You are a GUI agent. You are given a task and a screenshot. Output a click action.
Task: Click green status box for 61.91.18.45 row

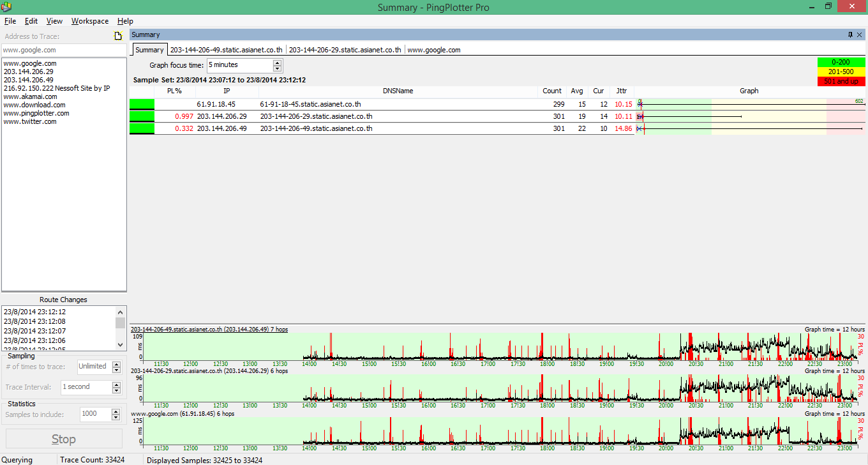142,104
